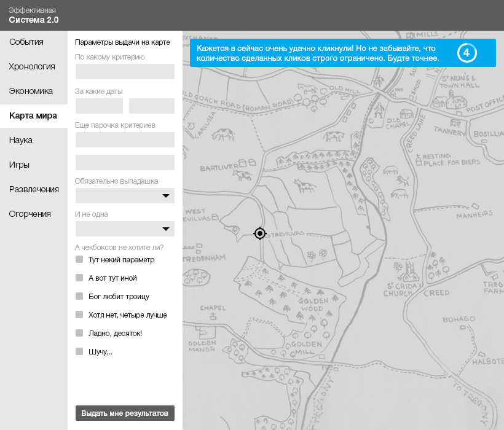
Task: Click the crosshair target marker on map
Action: [x=260, y=233]
